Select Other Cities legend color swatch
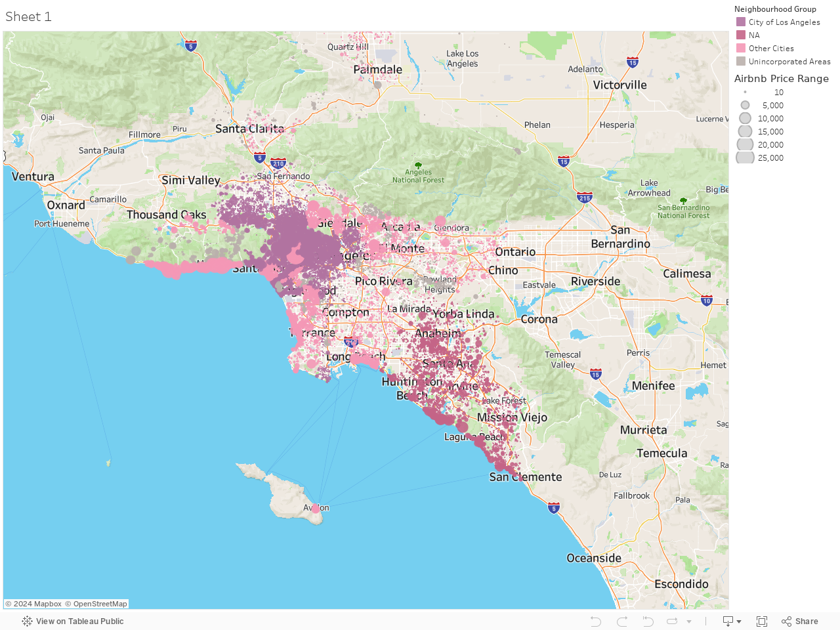Screen dimensions: 840x630 tap(741, 48)
